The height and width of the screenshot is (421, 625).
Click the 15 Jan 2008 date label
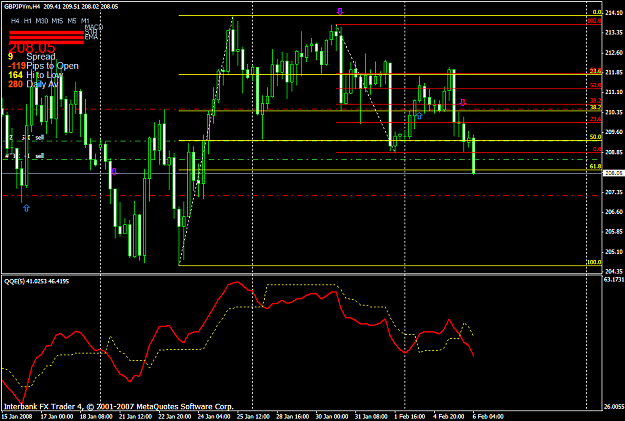point(18,416)
